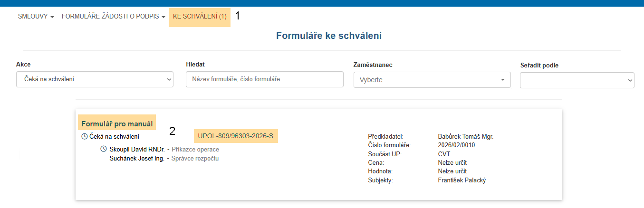Open the Formulář pro manuál link
Screen dimensions: 644x208
click(x=117, y=124)
